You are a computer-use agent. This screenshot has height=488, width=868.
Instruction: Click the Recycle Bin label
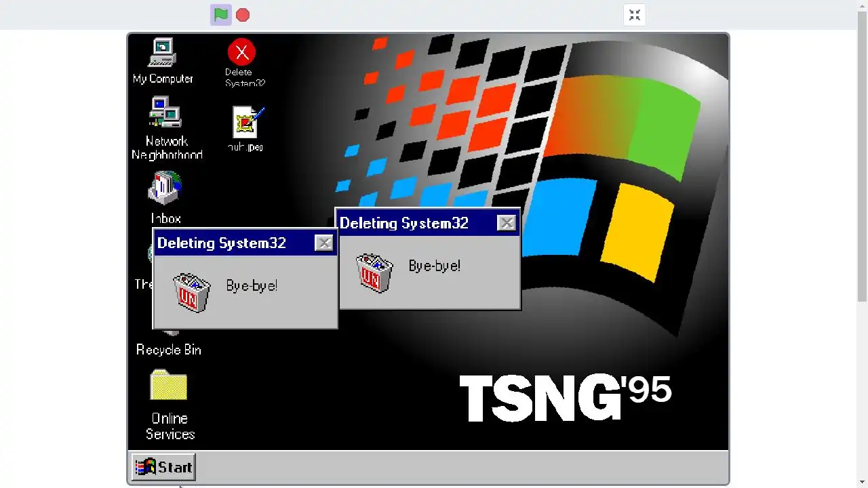pyautogui.click(x=168, y=350)
